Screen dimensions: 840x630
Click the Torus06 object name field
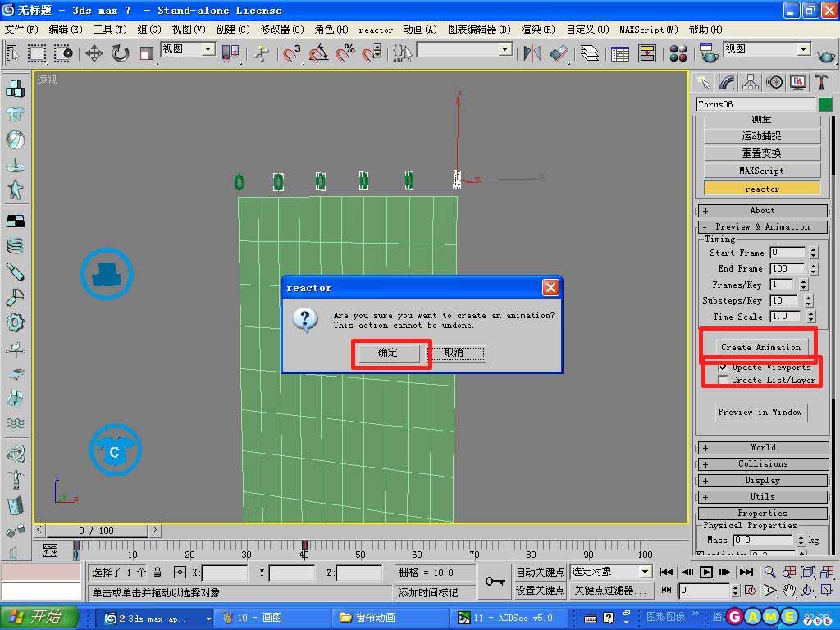(x=756, y=104)
